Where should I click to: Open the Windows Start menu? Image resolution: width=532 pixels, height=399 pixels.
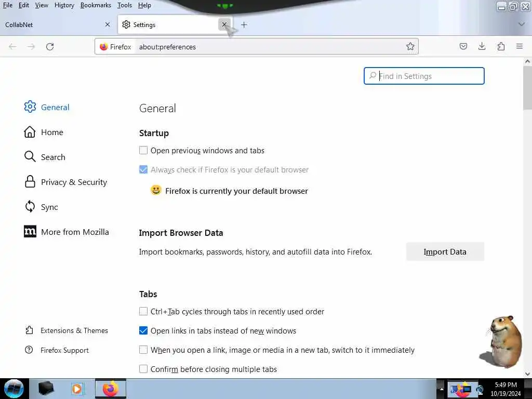point(14,389)
